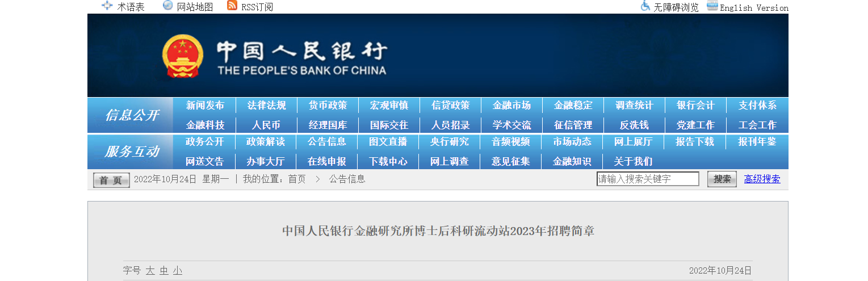
Task: Go to 意见征集 section
Action: [x=511, y=161]
